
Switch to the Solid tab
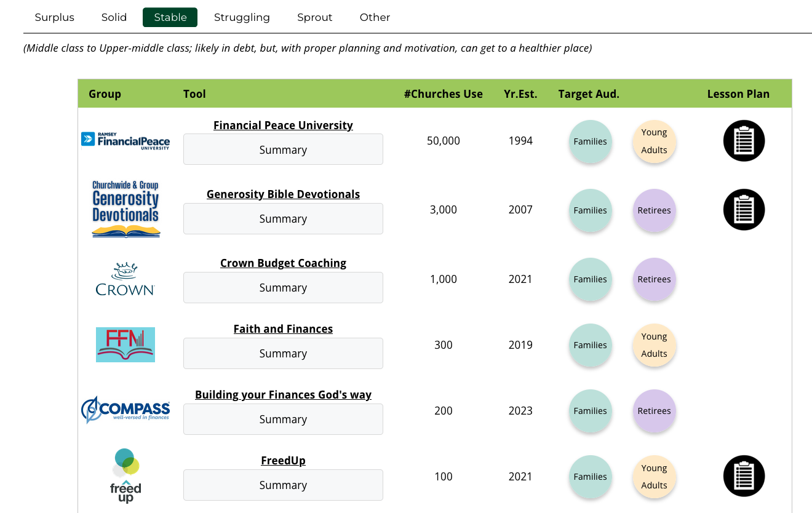pos(114,17)
